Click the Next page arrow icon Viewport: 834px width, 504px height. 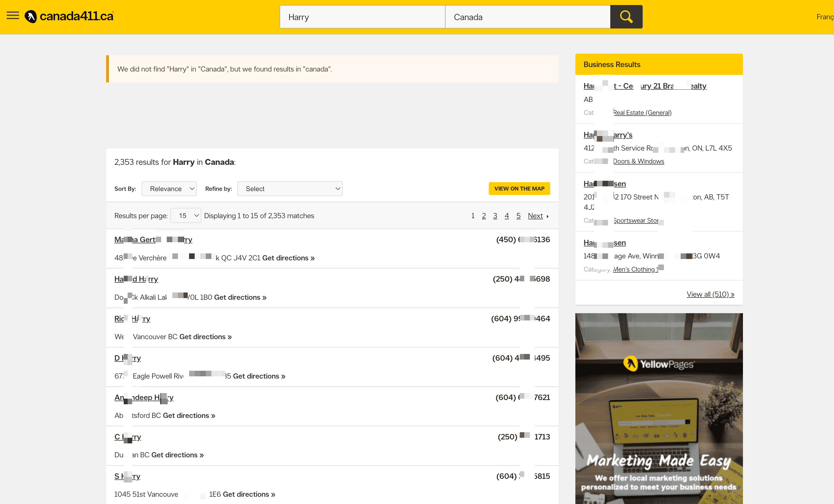(x=547, y=216)
